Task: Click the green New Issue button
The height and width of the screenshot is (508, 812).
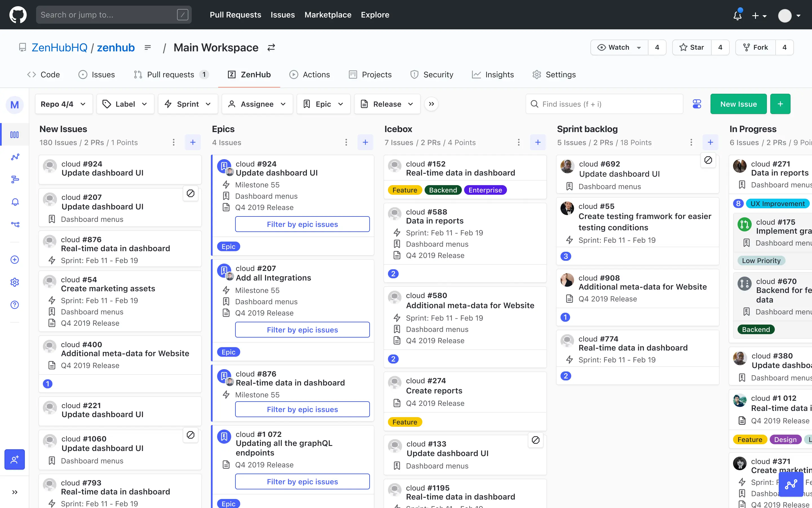Action: [x=738, y=104]
